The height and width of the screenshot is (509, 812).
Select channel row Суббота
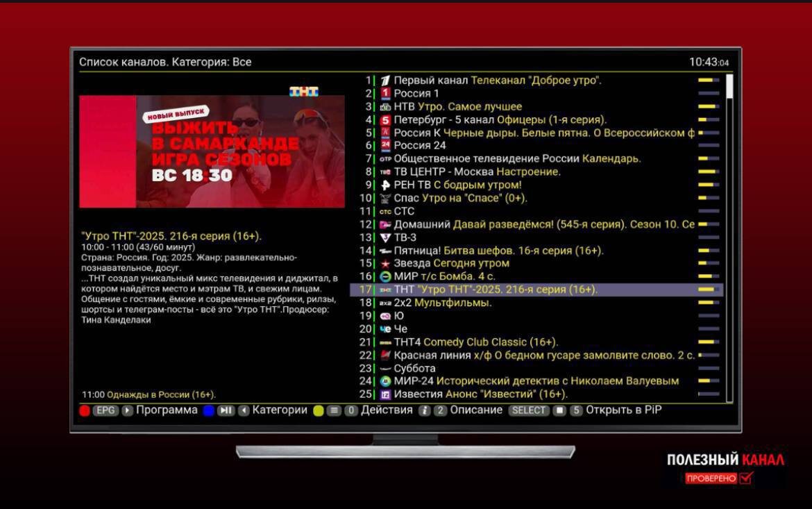click(x=537, y=369)
